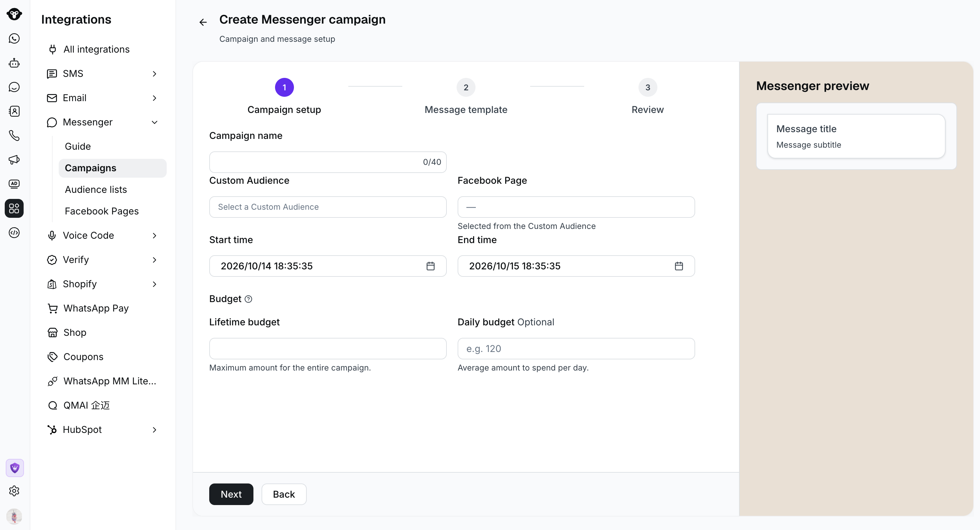Collapse the Messenger menu chevron
Screen dimensions: 980x530
(x=155, y=122)
